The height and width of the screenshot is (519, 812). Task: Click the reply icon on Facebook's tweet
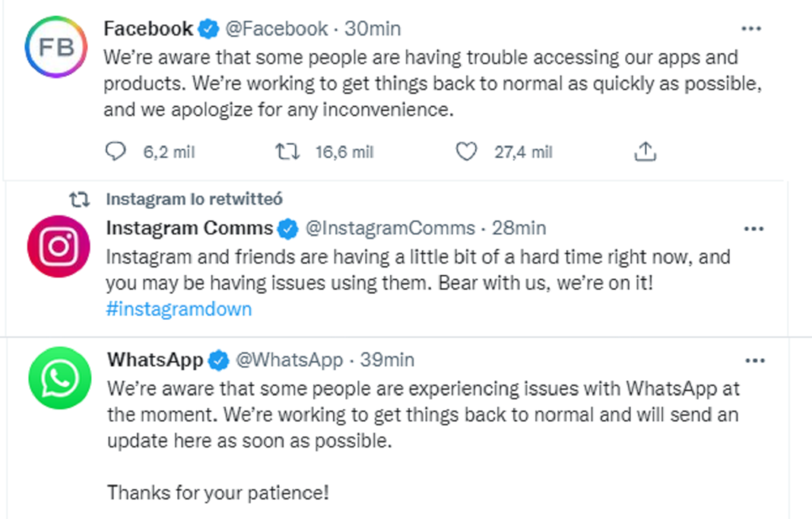116,151
